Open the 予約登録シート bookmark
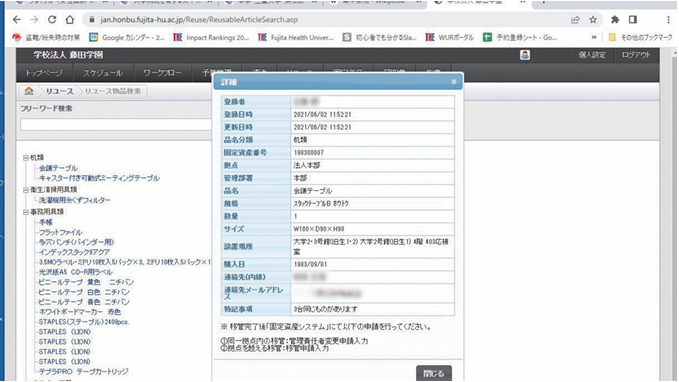 click(x=520, y=38)
